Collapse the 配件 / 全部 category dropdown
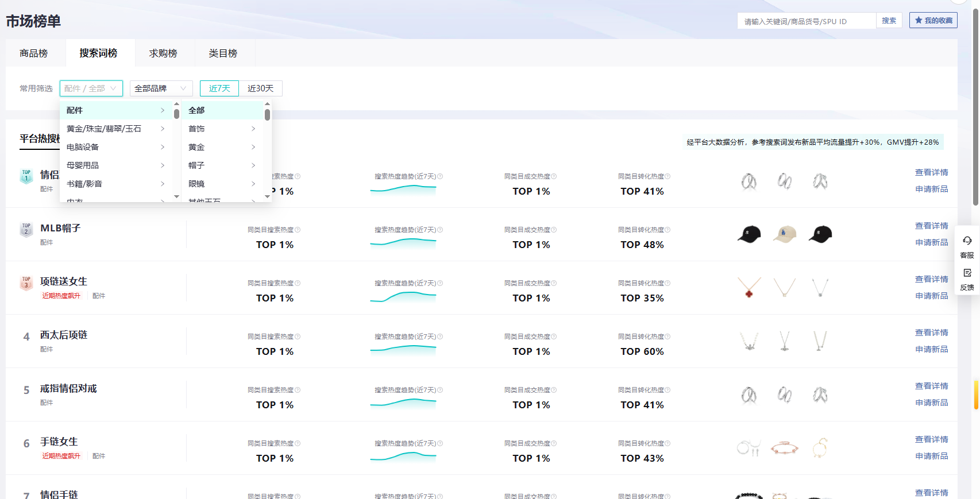The height and width of the screenshot is (499, 980). click(91, 88)
